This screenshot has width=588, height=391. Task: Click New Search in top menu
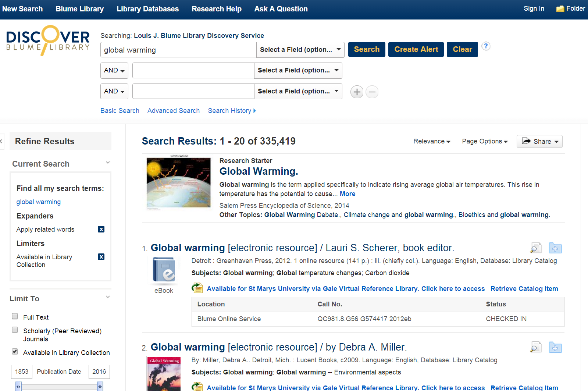[x=22, y=9]
